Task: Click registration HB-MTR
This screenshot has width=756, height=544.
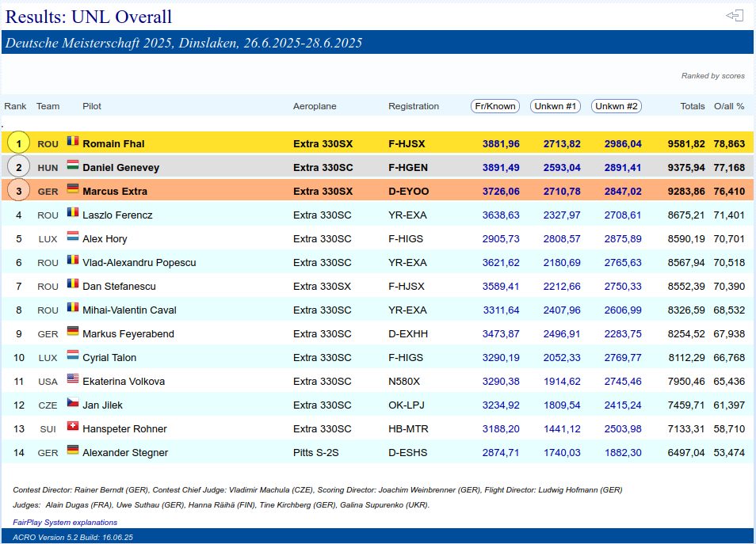Action: (x=408, y=429)
